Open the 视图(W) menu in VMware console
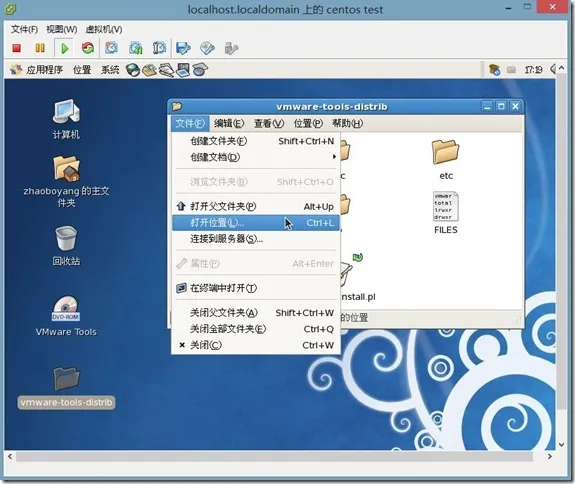Screen dimensions: 575x484 coord(62,29)
